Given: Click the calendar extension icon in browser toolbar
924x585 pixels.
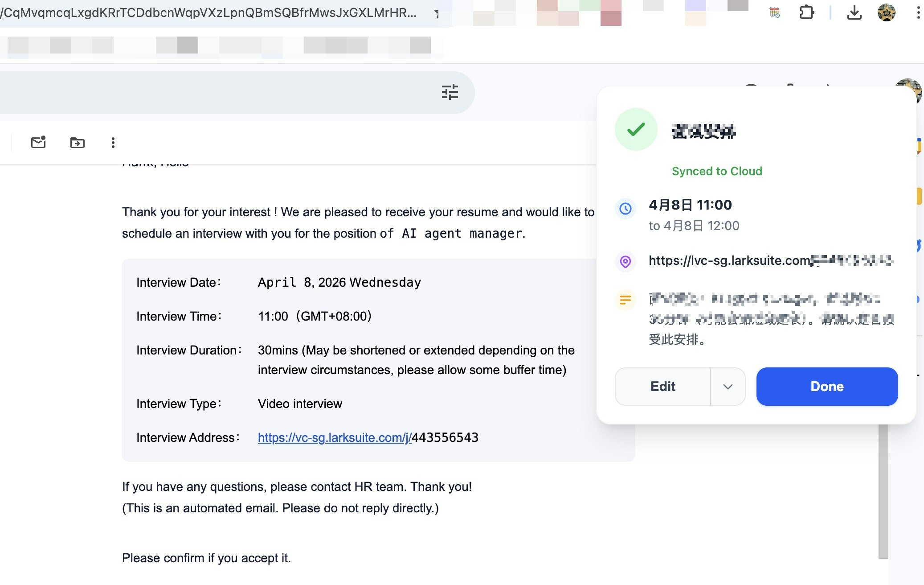Looking at the screenshot, I should [775, 12].
